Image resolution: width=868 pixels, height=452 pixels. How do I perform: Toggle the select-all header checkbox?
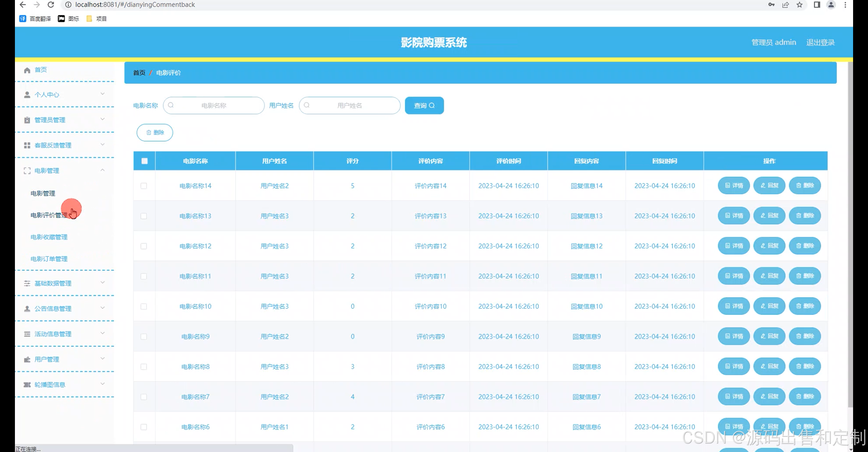click(x=144, y=161)
